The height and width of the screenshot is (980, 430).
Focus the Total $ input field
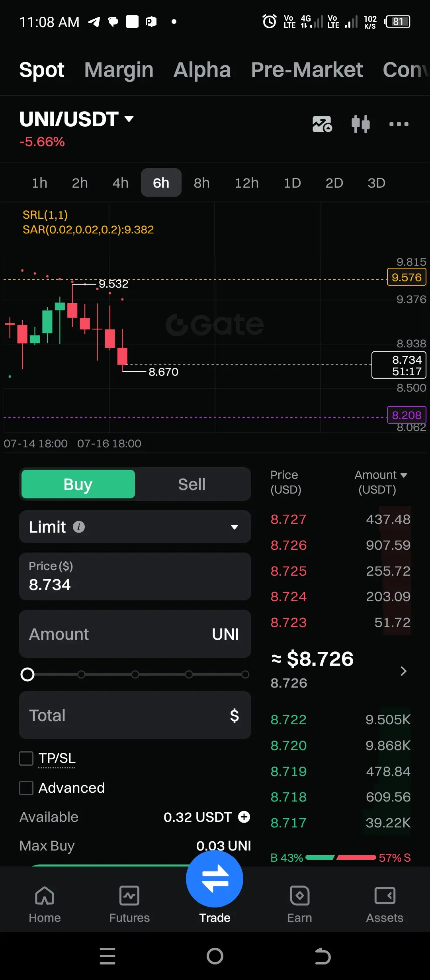coord(135,715)
